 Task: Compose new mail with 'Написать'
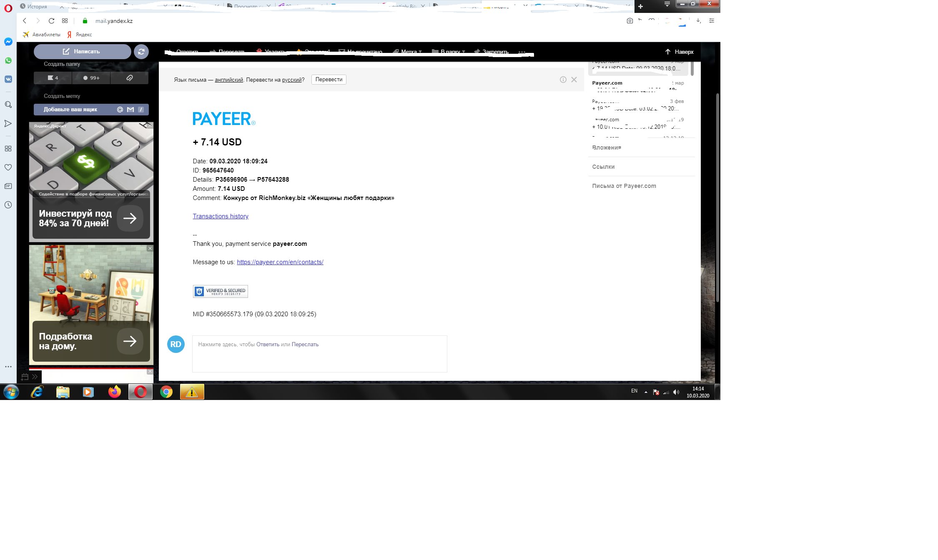(82, 52)
